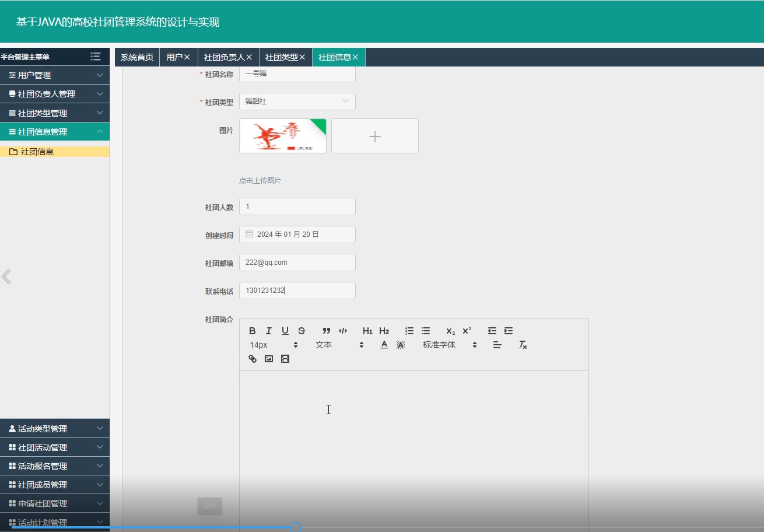
Task: Apply subscript formatting
Action: tap(451, 331)
